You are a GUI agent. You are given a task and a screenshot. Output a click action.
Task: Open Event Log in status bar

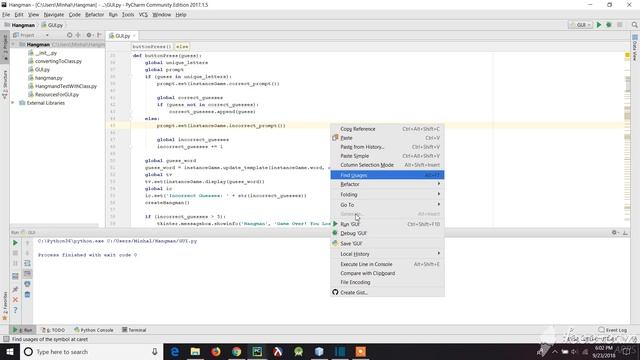(613, 330)
